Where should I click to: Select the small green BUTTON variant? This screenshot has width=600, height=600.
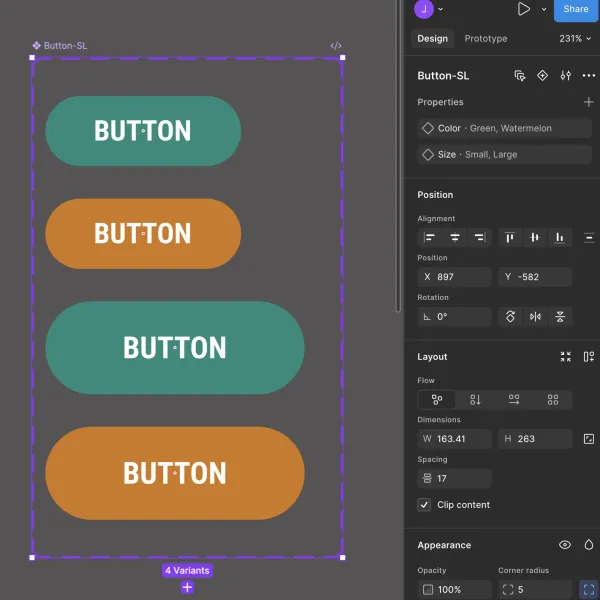[143, 131]
